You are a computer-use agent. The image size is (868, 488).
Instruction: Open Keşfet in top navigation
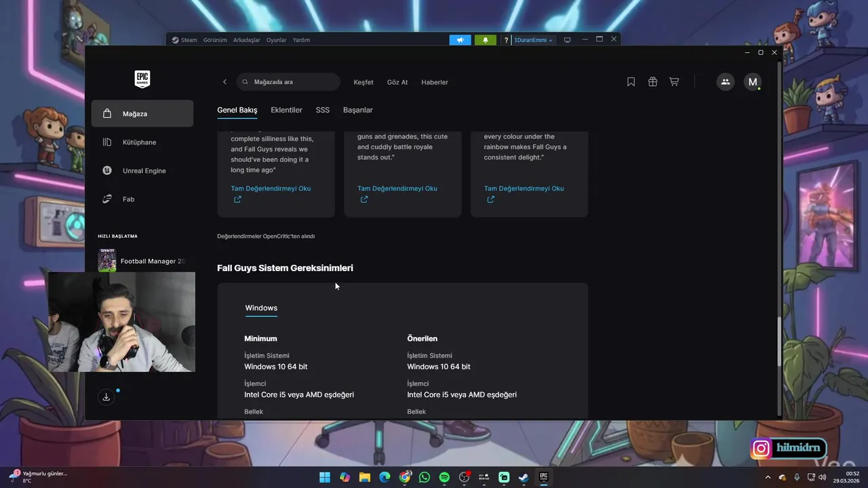tap(363, 82)
